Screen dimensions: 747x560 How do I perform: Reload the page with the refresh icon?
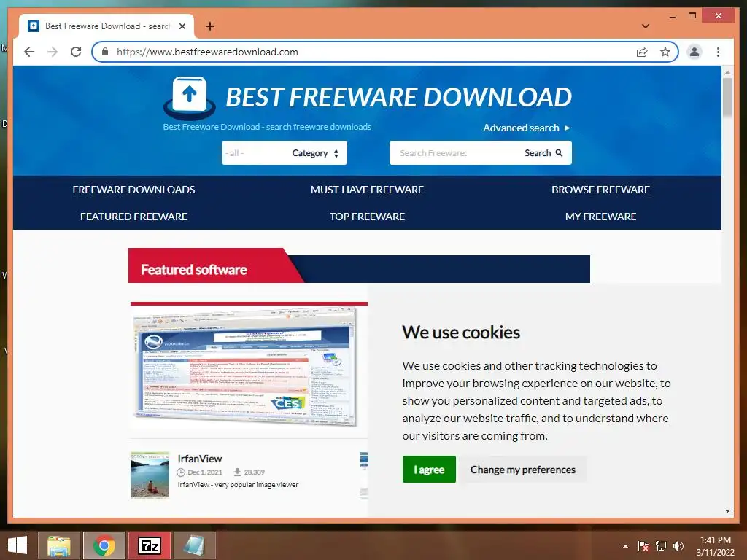click(76, 52)
